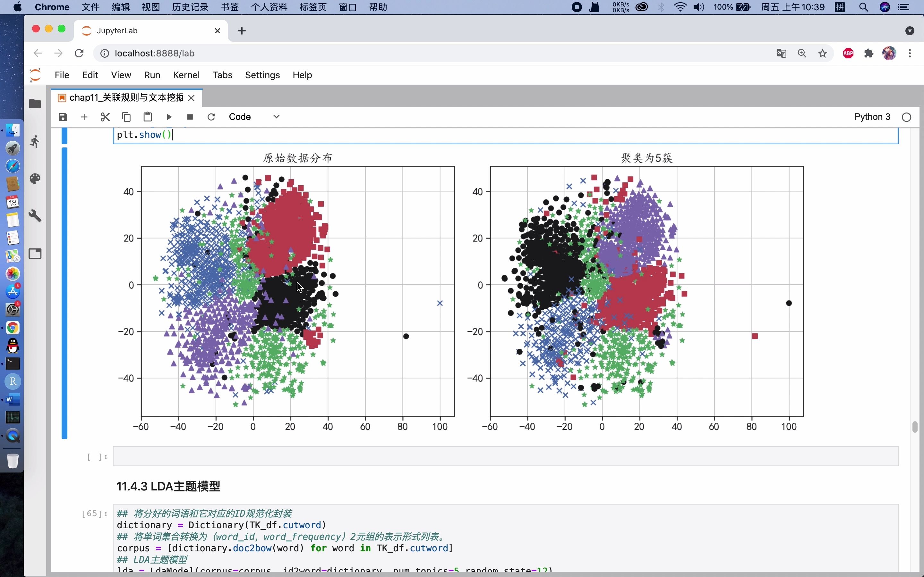Interrupt the kernel with the stop button

[190, 117]
